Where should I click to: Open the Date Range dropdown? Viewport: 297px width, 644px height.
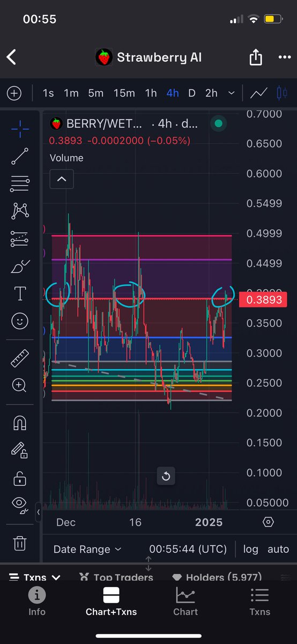point(87,549)
